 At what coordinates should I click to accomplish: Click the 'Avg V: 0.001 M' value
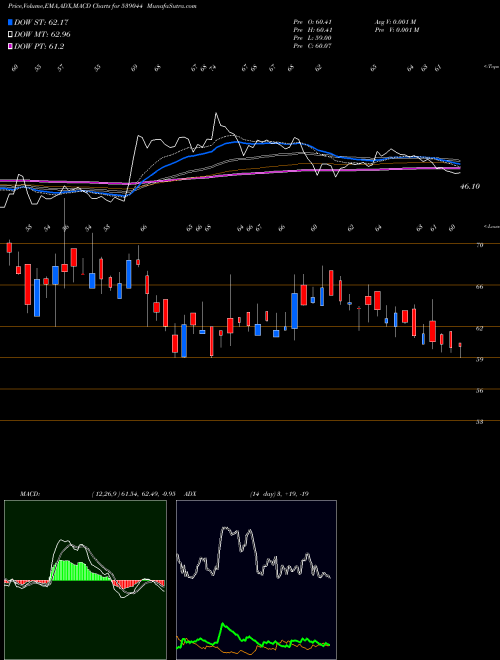397,22
